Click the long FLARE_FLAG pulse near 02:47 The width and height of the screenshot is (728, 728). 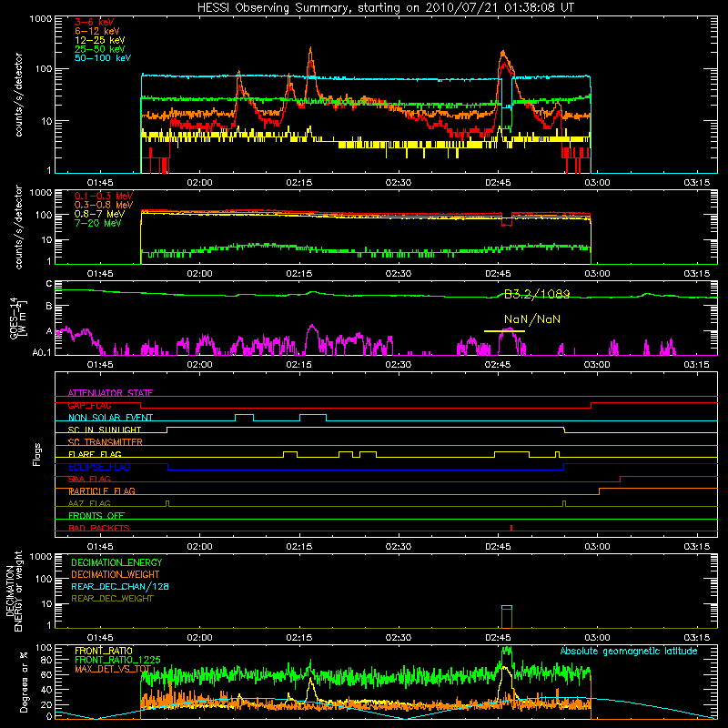(x=511, y=454)
